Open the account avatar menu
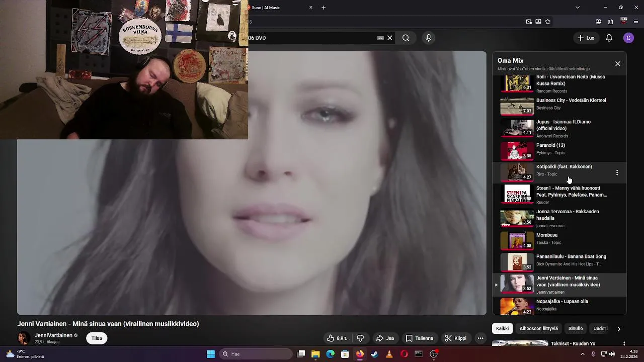 (x=628, y=38)
